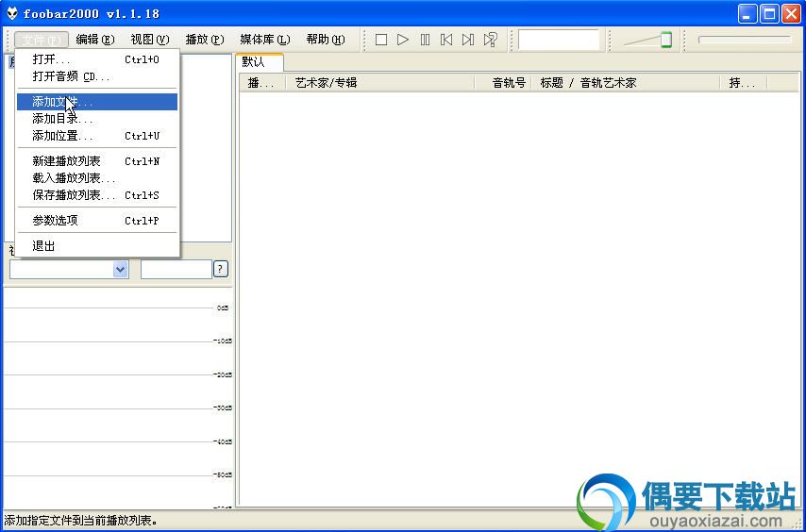Screen dimensions: 806x532
Task: Click the 播... column header
Action: click(262, 83)
